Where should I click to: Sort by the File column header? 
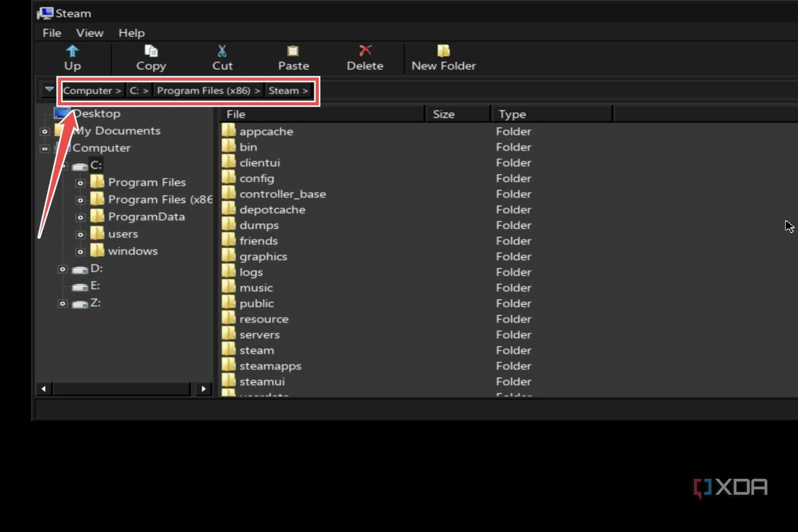click(322, 114)
